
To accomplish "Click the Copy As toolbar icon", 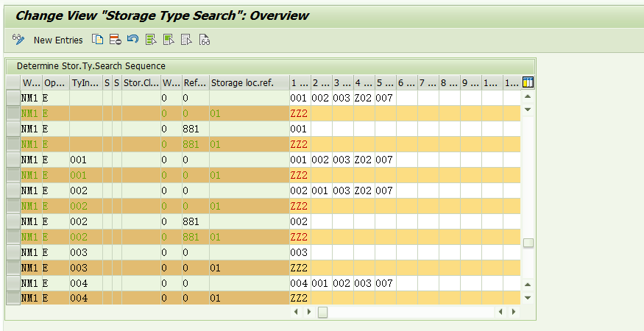I will point(97,40).
